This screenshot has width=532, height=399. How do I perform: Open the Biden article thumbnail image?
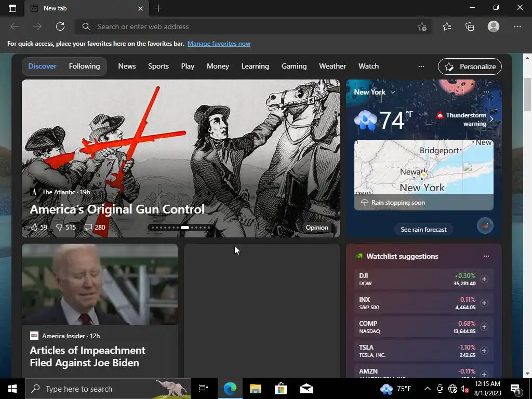pos(100,285)
